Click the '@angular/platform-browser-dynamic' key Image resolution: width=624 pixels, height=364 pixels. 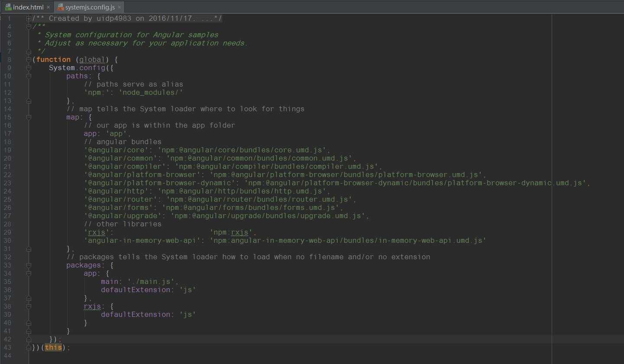[159, 183]
